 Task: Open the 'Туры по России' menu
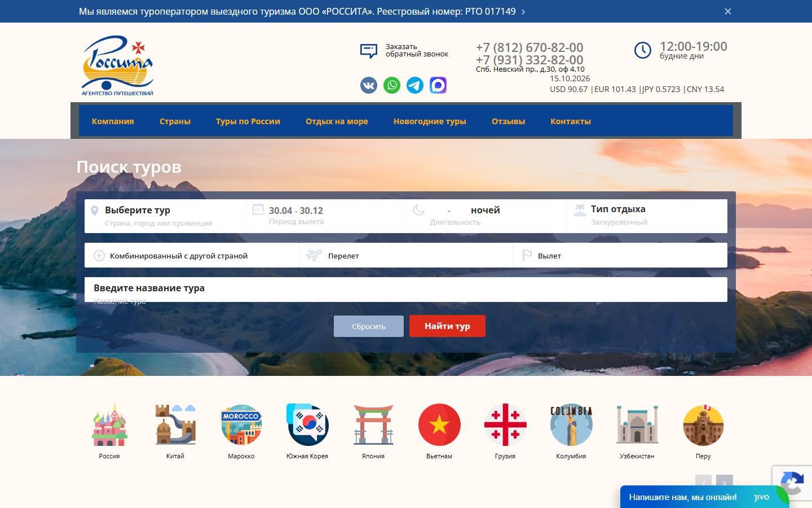(248, 121)
